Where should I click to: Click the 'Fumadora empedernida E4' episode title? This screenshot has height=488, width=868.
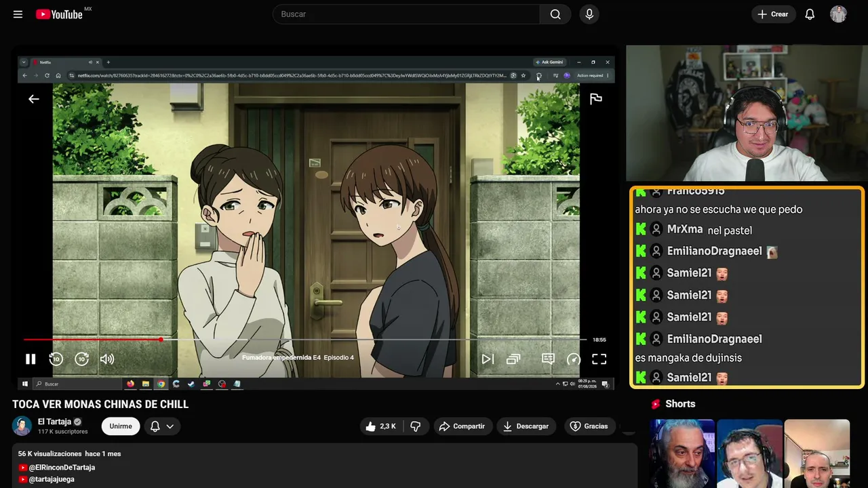pos(281,358)
